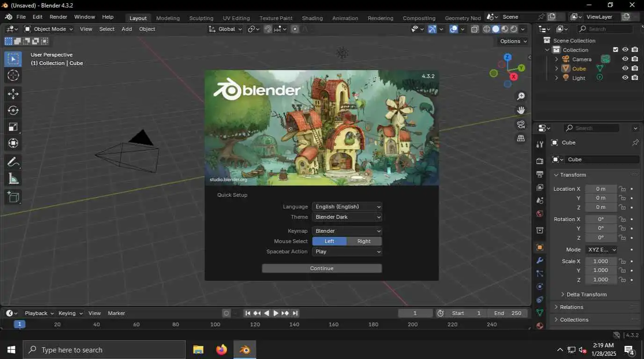Select the Select Box tool
Viewport: 644px width, 359px height.
[x=13, y=59]
